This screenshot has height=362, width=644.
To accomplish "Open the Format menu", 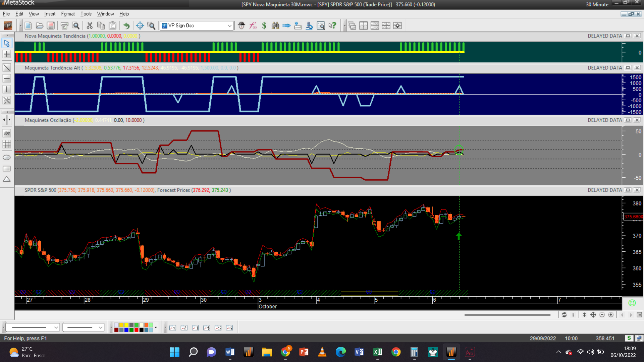I will point(68,14).
